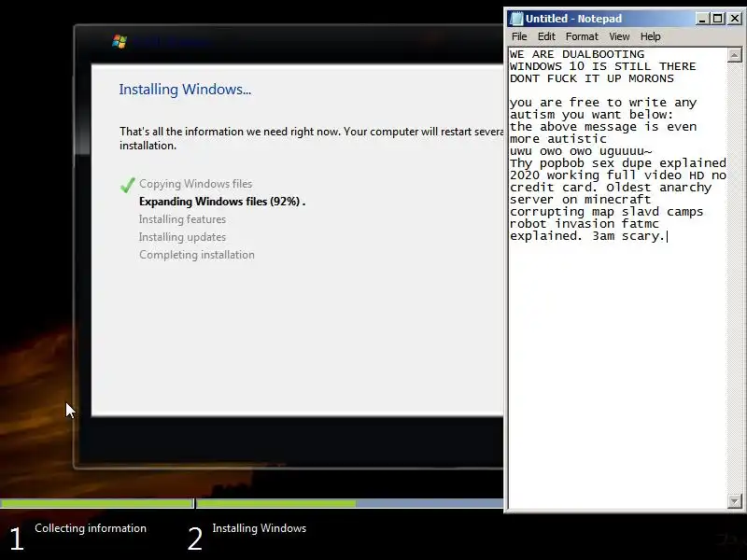
Task: Click the Notepad text area after 'scary.'
Action: tap(668, 236)
